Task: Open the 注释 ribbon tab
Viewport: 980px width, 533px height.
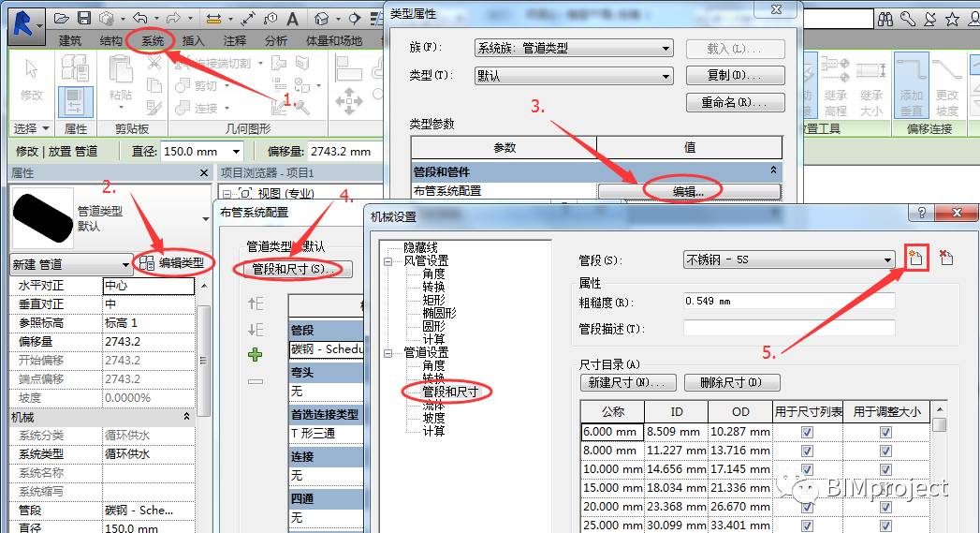Action: coord(234,40)
